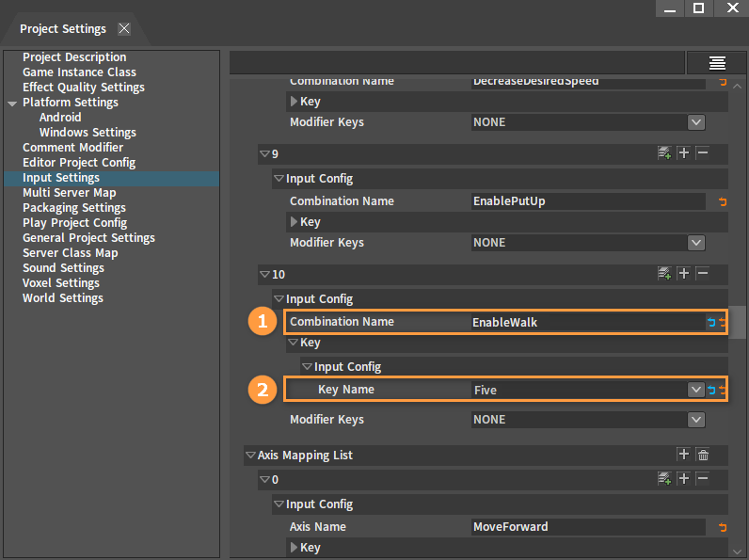The image size is (749, 560).
Task: Close the Project Settings tab
Action: coord(124,28)
